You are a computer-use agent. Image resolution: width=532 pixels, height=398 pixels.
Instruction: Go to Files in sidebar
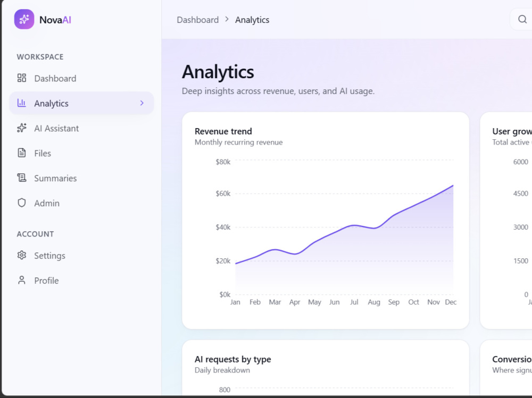pyautogui.click(x=81, y=153)
